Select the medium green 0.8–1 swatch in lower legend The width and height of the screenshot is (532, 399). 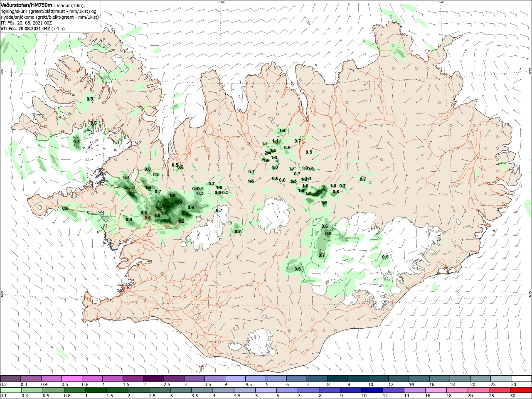click(75, 390)
